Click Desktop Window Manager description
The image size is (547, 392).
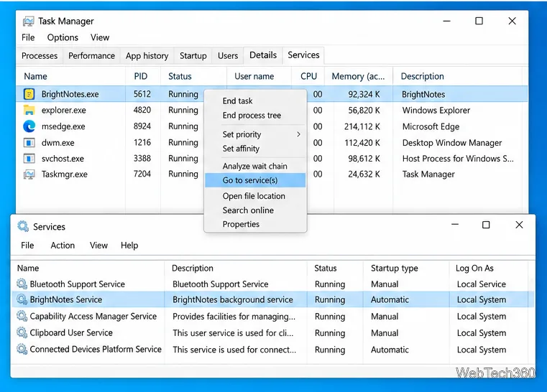coord(452,143)
